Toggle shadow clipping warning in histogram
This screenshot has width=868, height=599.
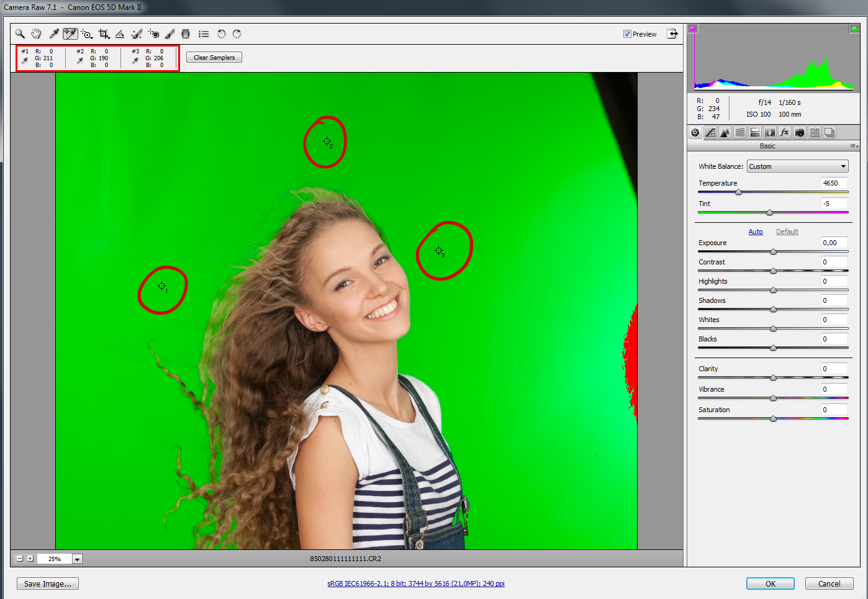pos(693,29)
